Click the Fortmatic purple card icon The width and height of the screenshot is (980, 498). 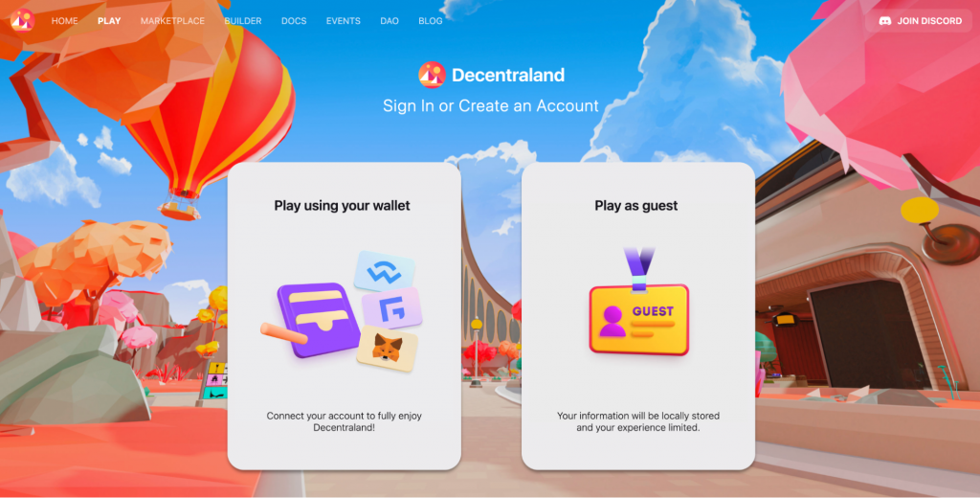pos(391,308)
